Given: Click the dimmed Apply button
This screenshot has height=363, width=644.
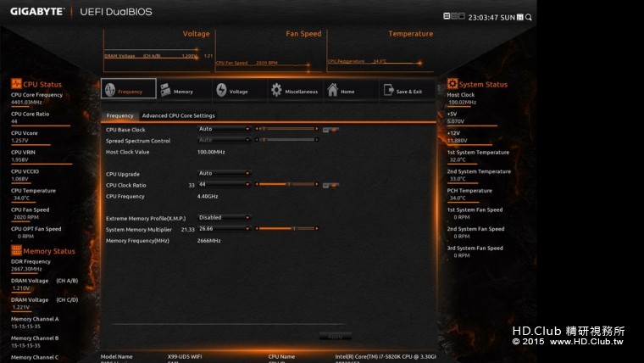Looking at the screenshot, I should [x=336, y=337].
